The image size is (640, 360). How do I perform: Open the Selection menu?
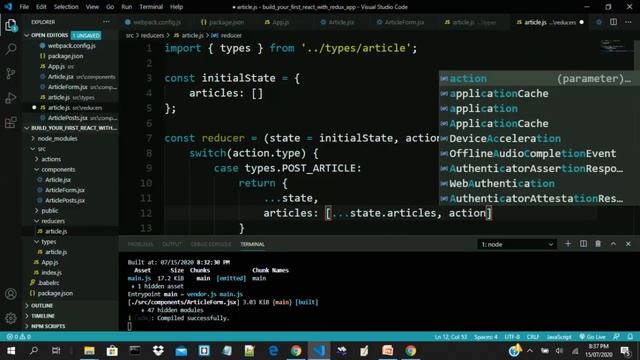(x=66, y=7)
